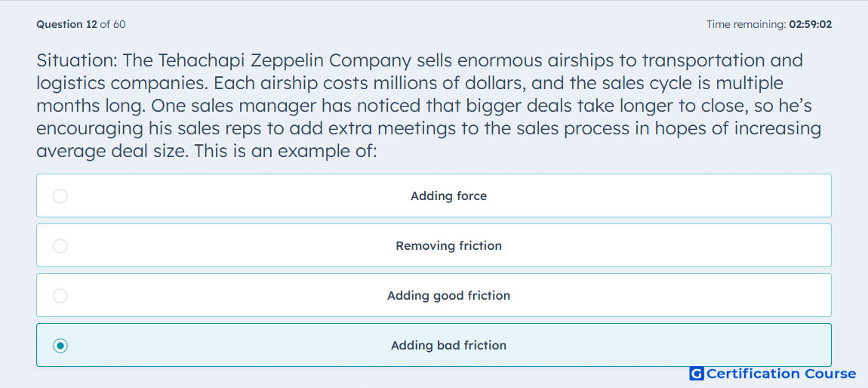
Task: Select the Adding force radio button
Action: pyautogui.click(x=60, y=196)
